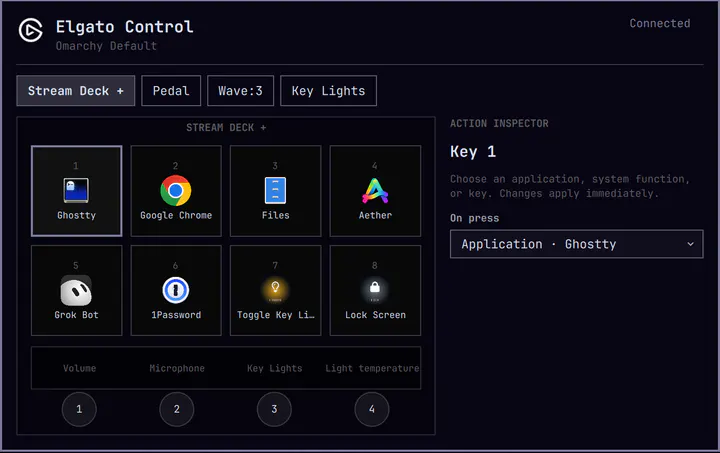Click the On press label
The width and height of the screenshot is (720, 453).
[x=474, y=218]
